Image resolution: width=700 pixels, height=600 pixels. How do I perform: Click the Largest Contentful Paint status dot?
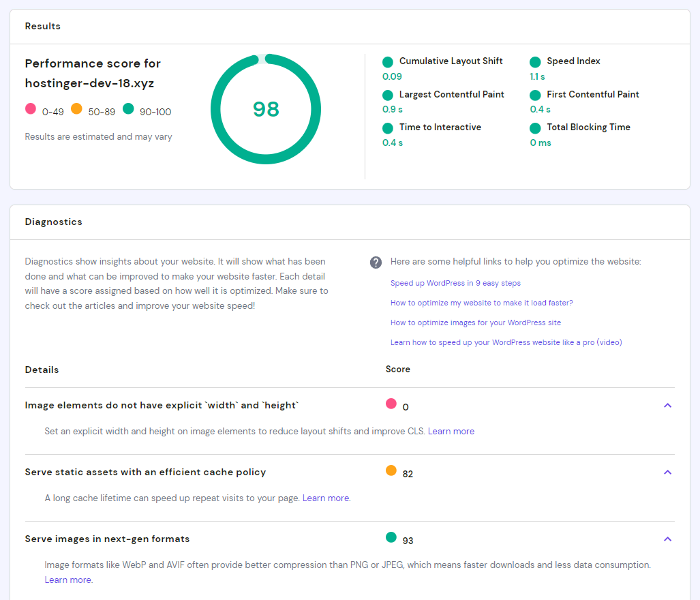coord(388,95)
